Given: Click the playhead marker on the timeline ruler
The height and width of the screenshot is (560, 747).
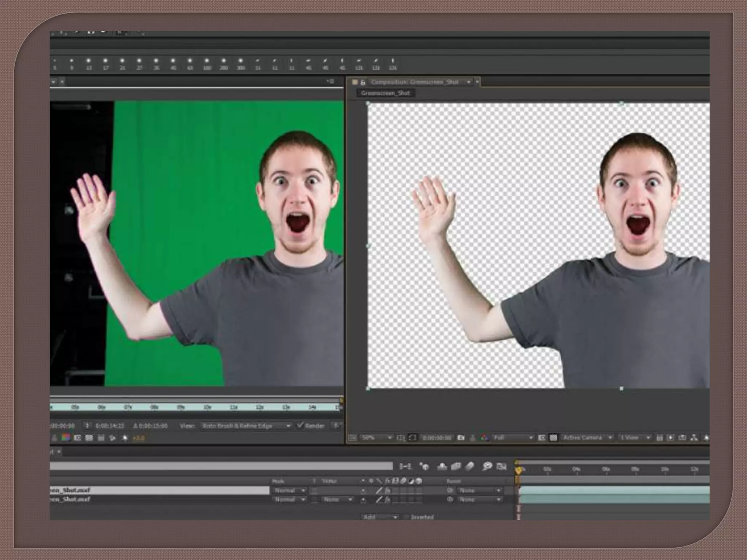Looking at the screenshot, I should tap(518, 470).
